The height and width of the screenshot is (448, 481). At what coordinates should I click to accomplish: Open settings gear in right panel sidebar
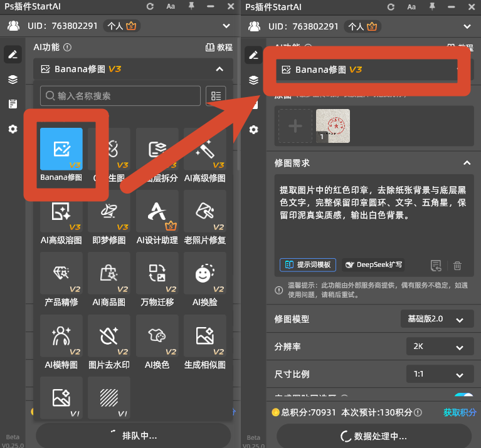253,130
